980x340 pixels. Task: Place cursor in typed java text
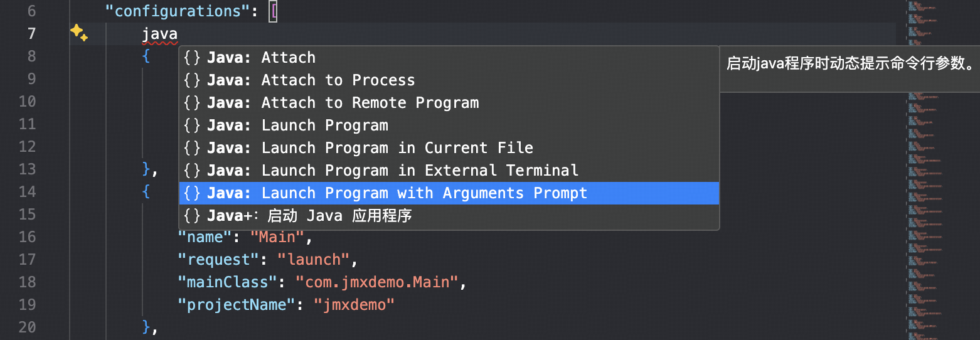[x=160, y=34]
